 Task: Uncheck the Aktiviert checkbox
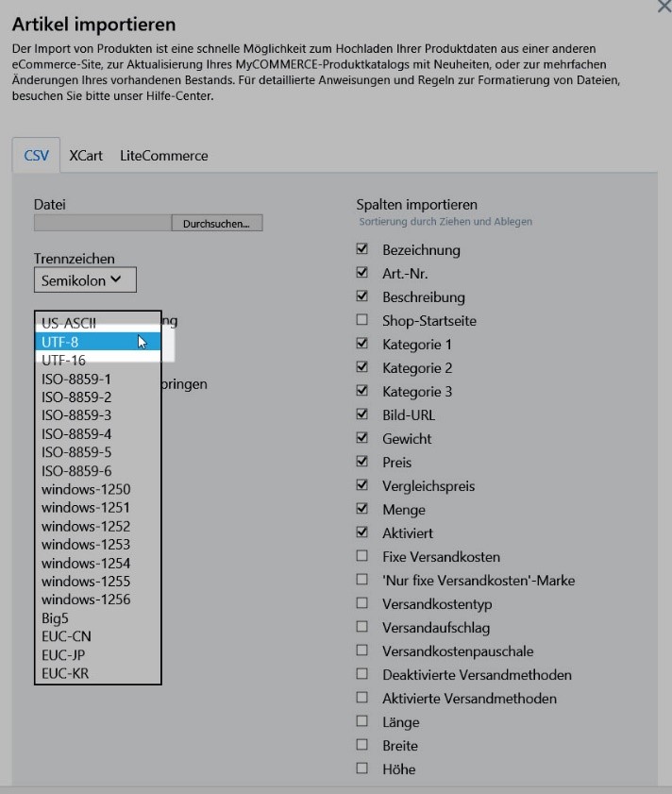coord(362,532)
